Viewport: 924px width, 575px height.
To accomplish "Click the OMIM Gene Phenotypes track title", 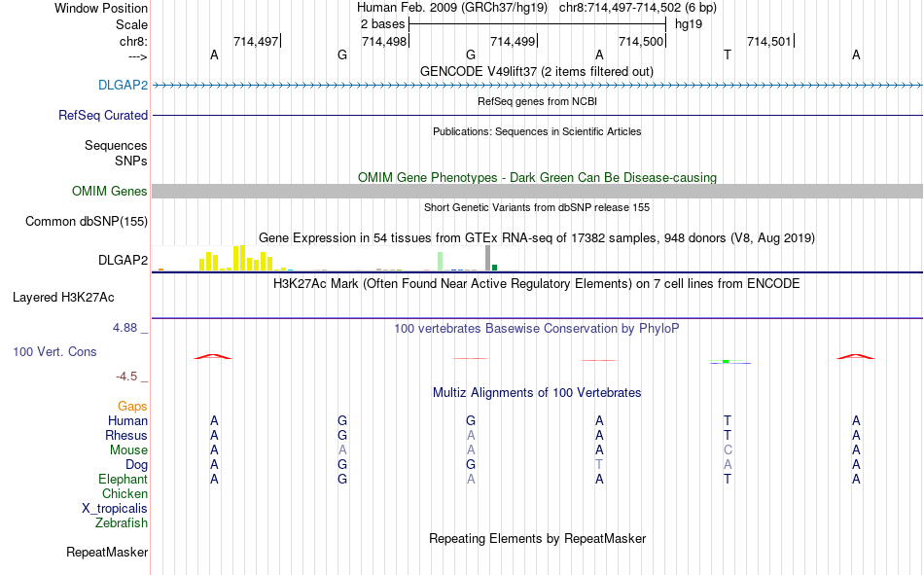I will tap(537, 177).
